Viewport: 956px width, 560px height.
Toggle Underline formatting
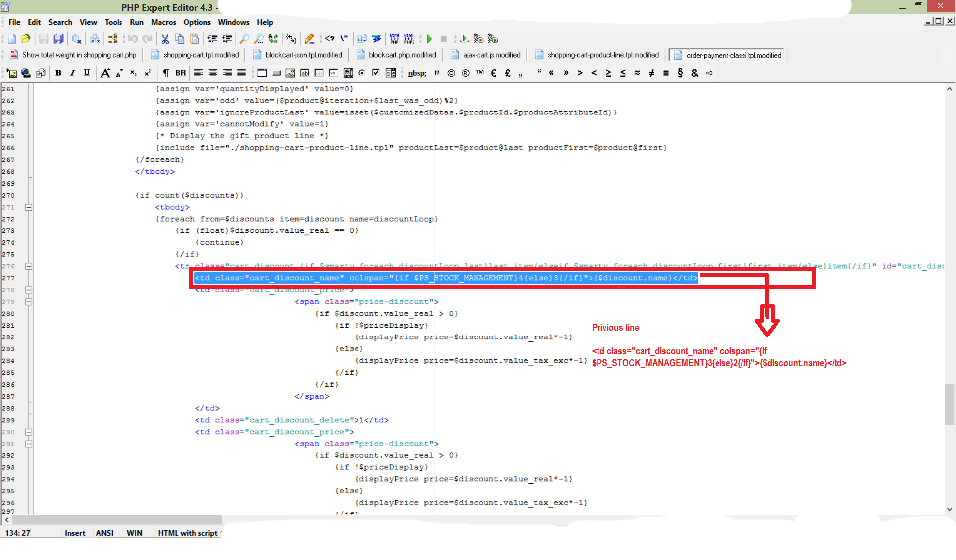[87, 73]
